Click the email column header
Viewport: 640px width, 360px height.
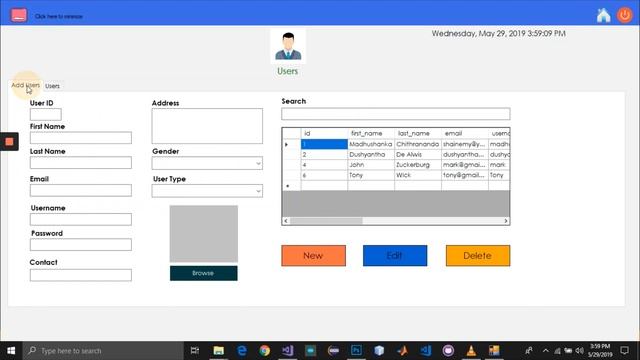coord(464,133)
